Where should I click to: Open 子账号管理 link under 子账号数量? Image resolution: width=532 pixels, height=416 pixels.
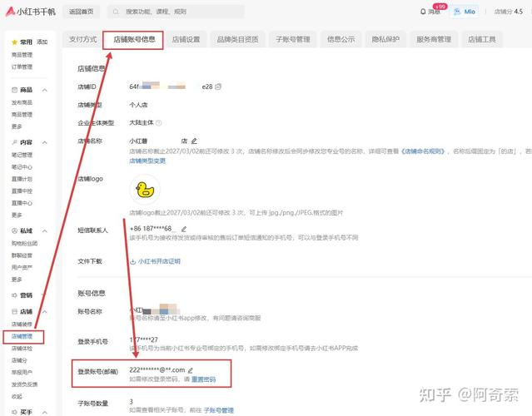[x=218, y=410]
